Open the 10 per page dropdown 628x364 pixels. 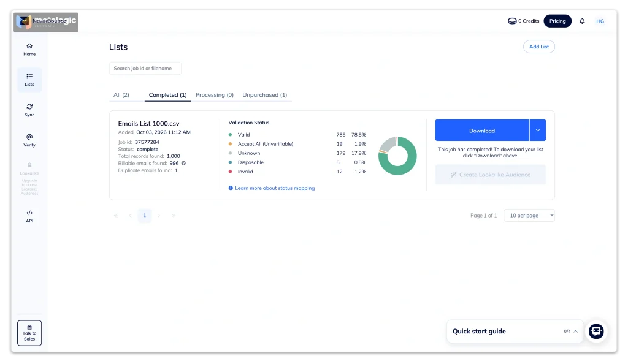click(529, 216)
